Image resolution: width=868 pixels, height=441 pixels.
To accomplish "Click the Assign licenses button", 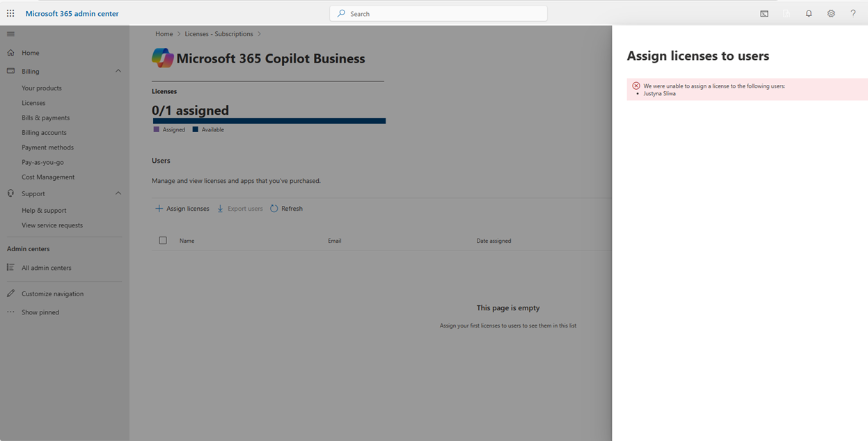I will pos(182,209).
